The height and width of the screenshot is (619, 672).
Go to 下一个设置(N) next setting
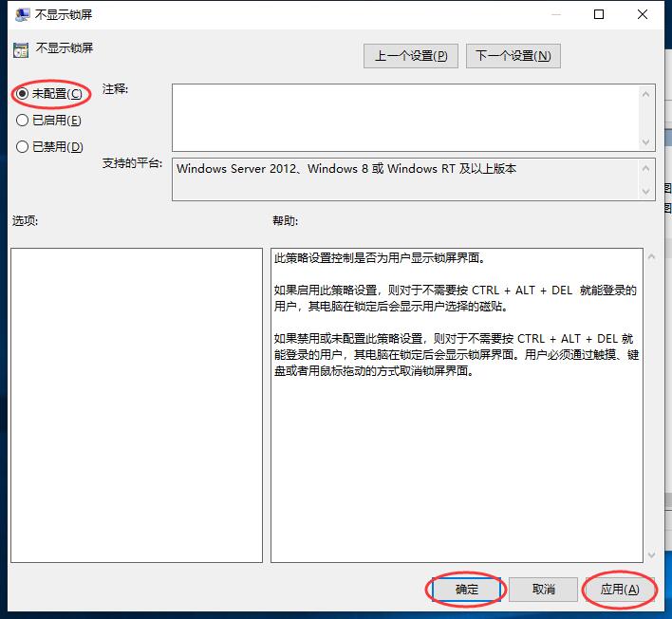pos(513,56)
